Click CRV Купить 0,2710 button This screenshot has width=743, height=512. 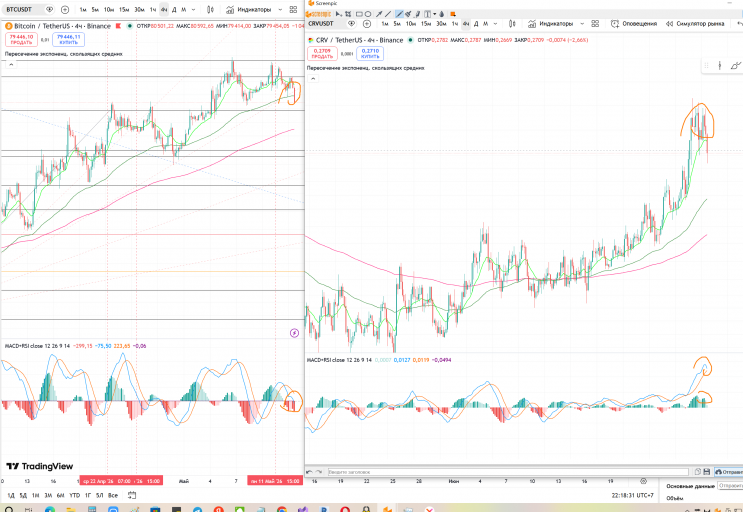(x=370, y=54)
